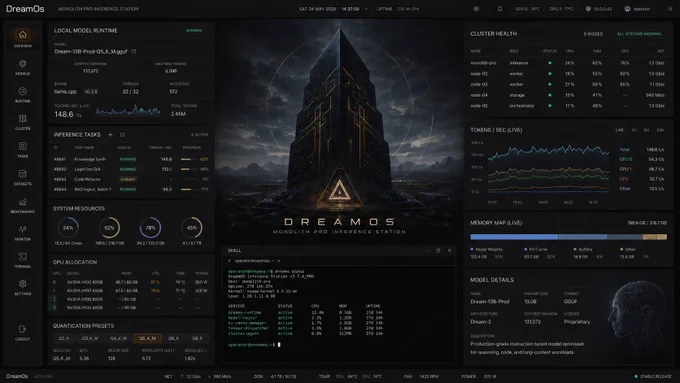
Task: Click the GPU 0 temperature readout in top bar
Action: 527,9
